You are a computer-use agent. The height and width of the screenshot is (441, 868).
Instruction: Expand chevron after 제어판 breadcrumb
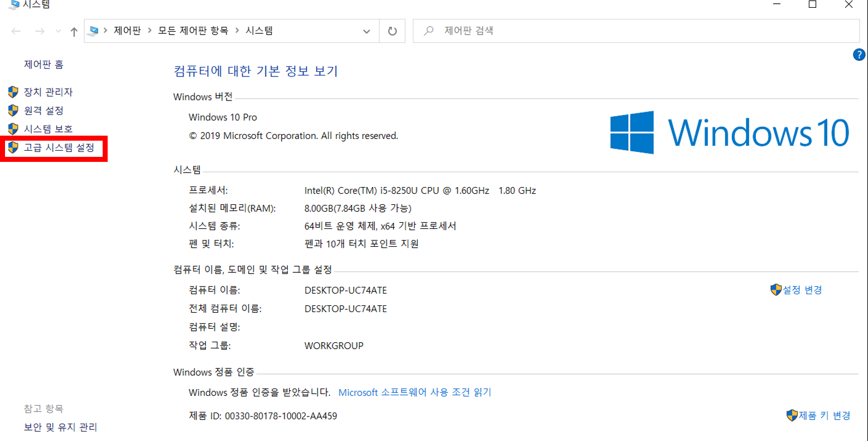tap(149, 31)
